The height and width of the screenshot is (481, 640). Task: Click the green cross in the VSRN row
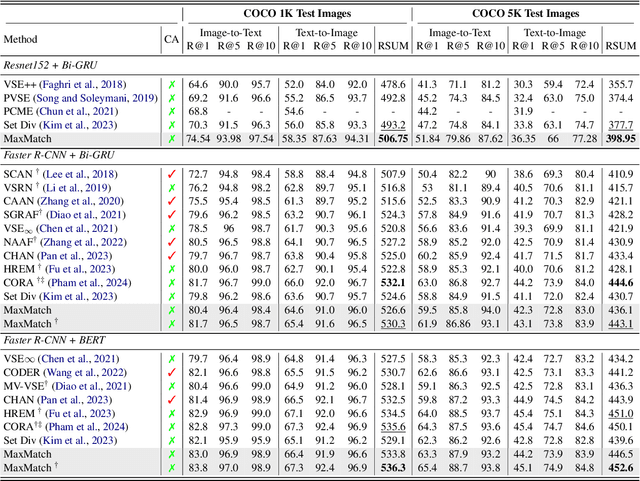coord(171,188)
